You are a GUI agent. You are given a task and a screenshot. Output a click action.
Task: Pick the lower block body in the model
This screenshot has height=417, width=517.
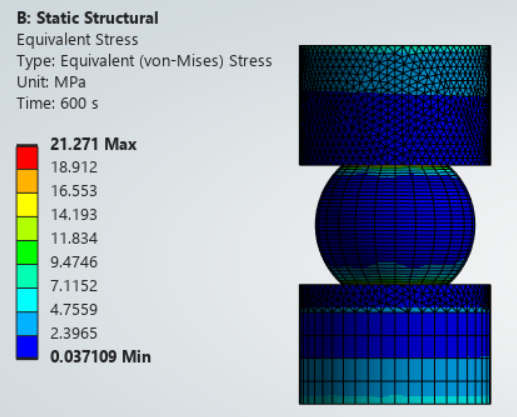coord(395,345)
